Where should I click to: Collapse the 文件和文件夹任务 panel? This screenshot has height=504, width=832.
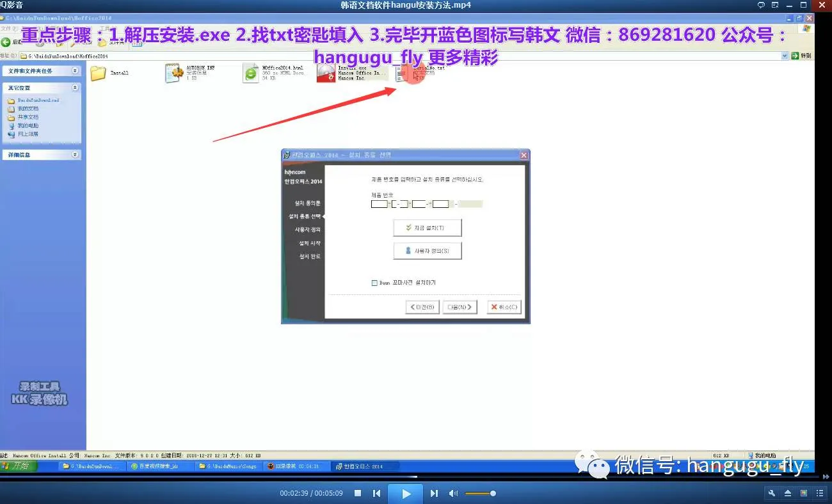click(75, 71)
